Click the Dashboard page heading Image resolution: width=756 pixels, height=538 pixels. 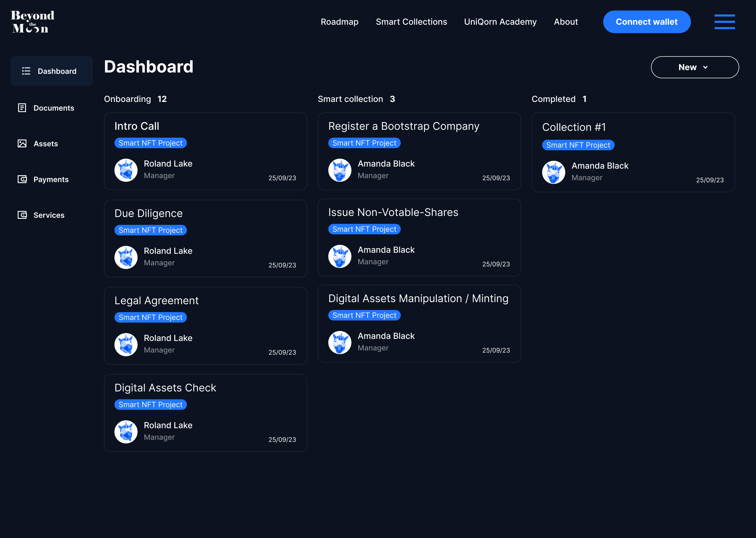149,67
